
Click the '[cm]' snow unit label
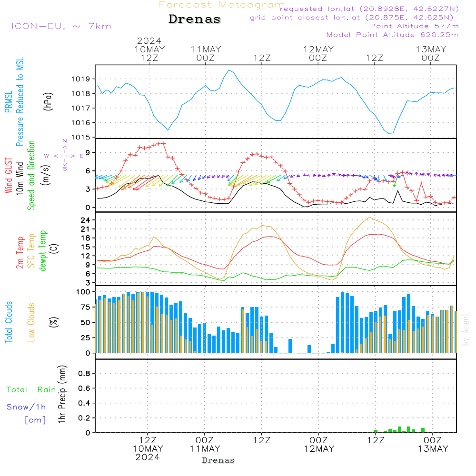click(x=35, y=420)
